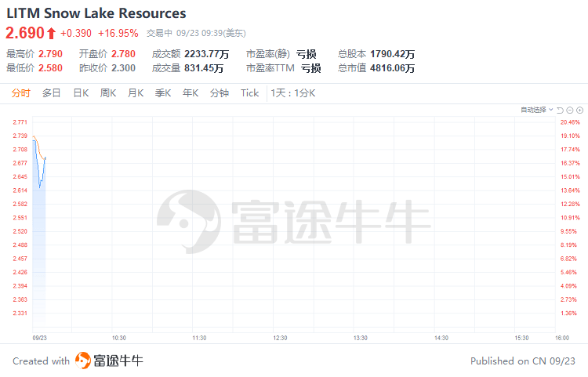Click the 10.91% percentage axis label

570,218
